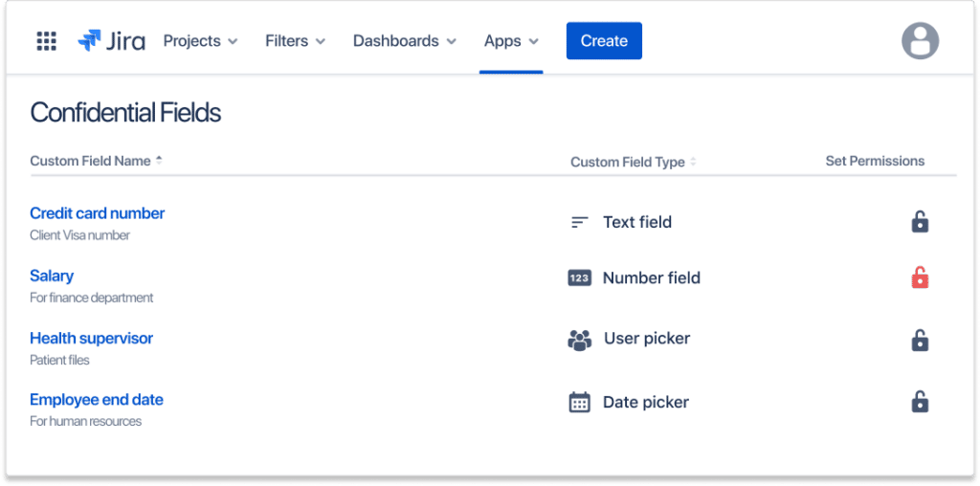Expand the Filters dropdown menu

pos(295,41)
